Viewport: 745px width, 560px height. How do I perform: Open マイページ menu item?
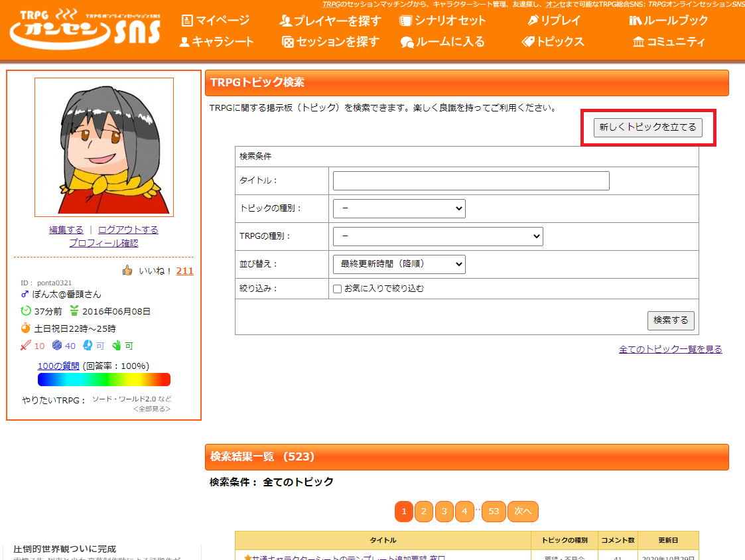tap(216, 21)
